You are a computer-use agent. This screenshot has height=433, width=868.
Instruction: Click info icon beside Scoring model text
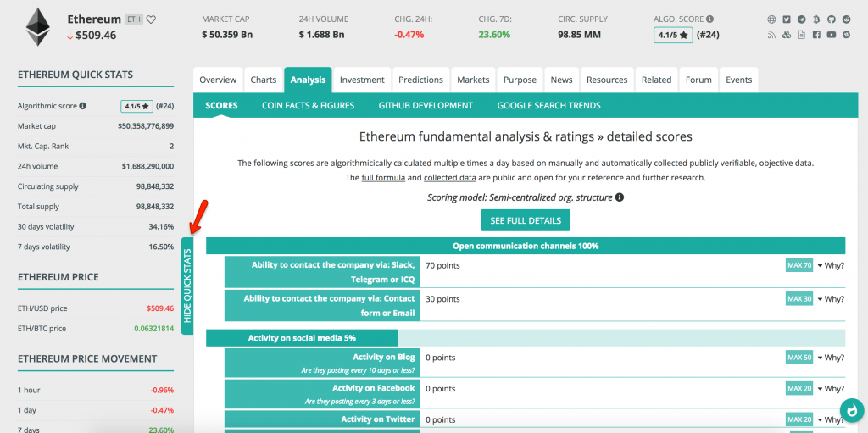(620, 197)
